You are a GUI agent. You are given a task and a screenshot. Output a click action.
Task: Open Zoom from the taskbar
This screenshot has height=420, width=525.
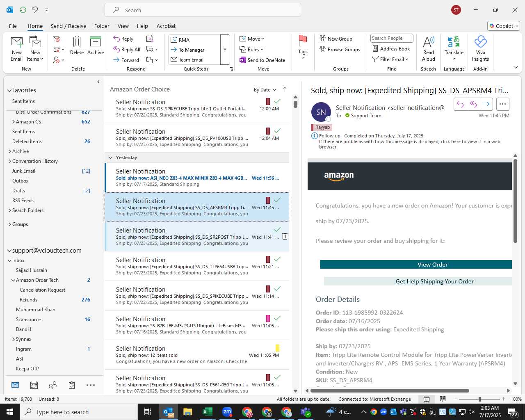point(227,412)
